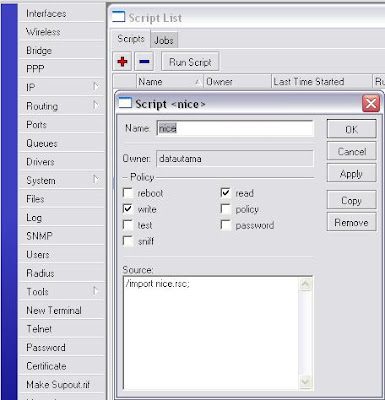This screenshot has width=385, height=400.
Task: Click the Owner field showing datautama
Action: [235, 158]
